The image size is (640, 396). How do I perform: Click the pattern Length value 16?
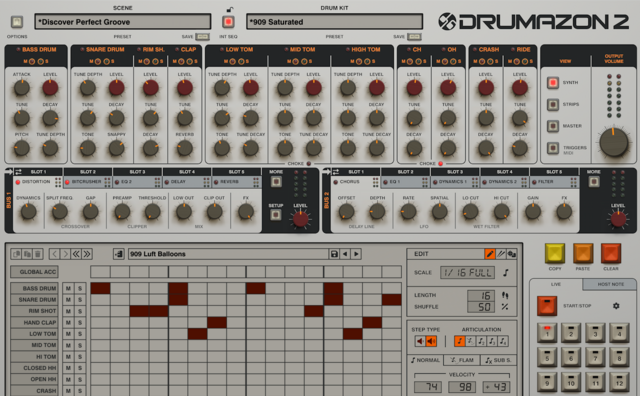point(481,296)
